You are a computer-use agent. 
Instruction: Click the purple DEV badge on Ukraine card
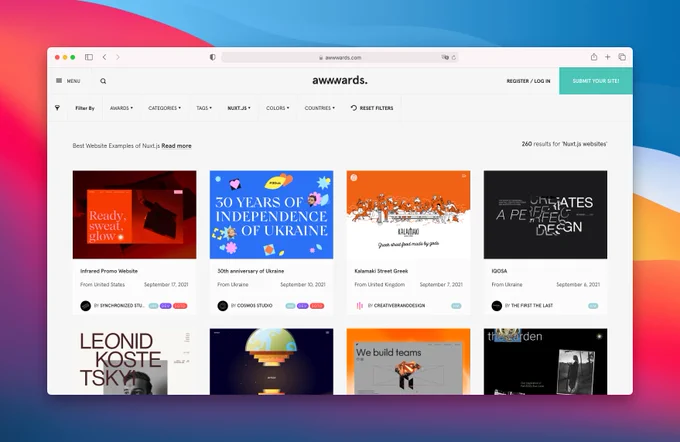(303, 306)
